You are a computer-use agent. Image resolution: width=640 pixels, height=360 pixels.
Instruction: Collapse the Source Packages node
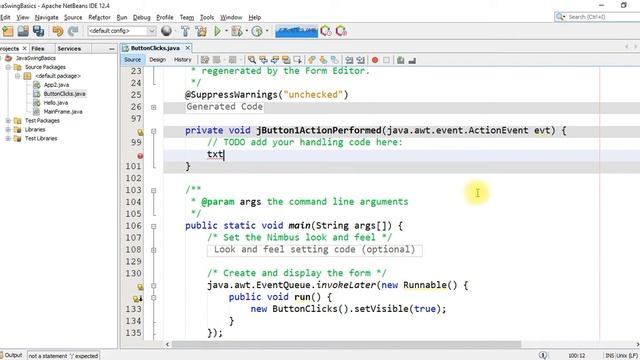click(8, 67)
